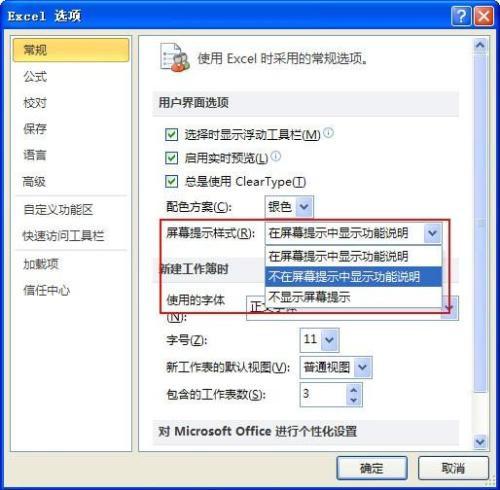Click info icon beside floating toolbar option
This screenshot has width=500, height=490.
click(x=328, y=132)
